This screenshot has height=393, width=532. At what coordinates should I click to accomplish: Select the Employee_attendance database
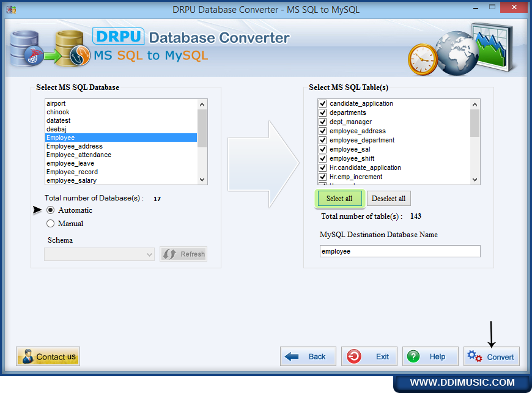point(121,155)
